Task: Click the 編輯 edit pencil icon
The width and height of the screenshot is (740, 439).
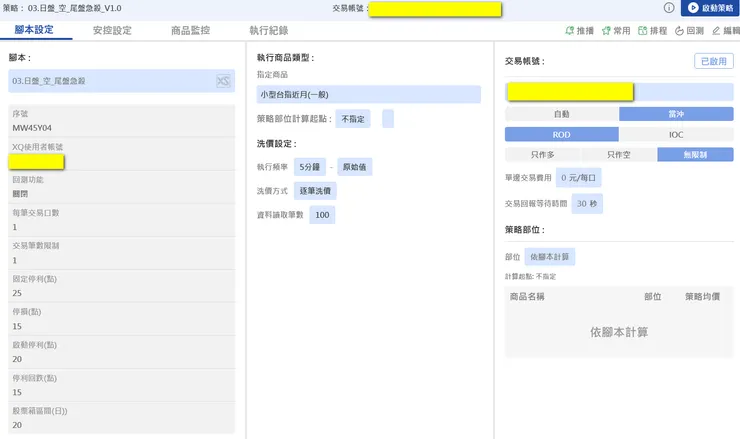Action: point(726,31)
